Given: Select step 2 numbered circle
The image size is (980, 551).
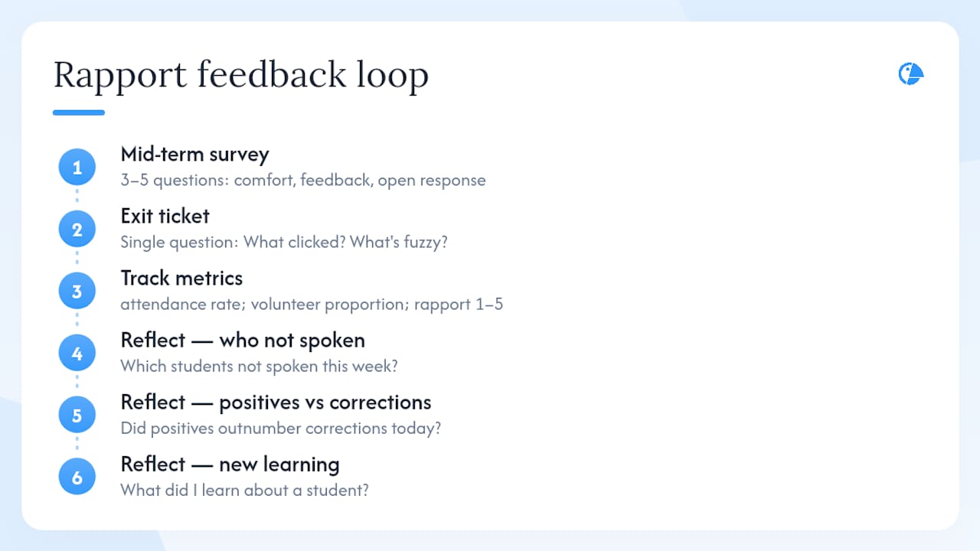Looking at the screenshot, I should [77, 229].
